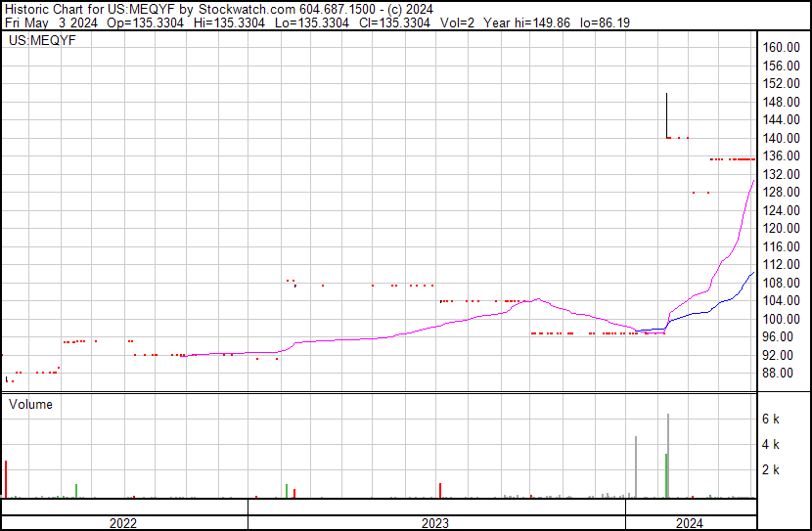Click the red volume bar in mid-2023
The height and width of the screenshot is (531, 812).
pos(440,490)
